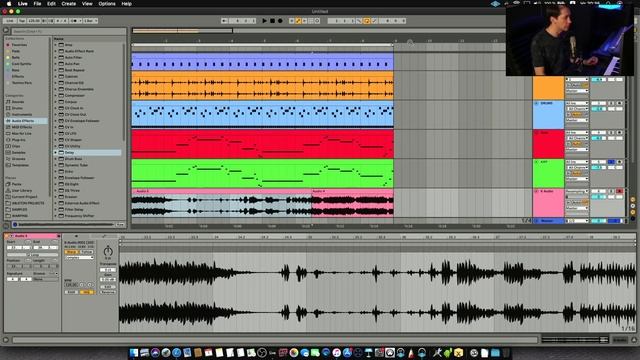Start playback with the Play button

pos(264,20)
